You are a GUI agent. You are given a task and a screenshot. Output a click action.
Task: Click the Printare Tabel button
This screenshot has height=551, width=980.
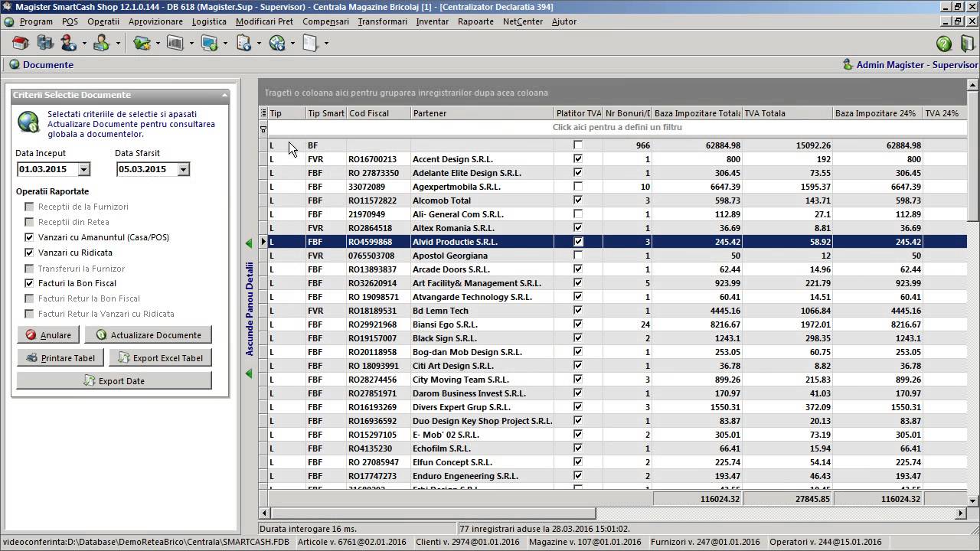[x=61, y=358]
